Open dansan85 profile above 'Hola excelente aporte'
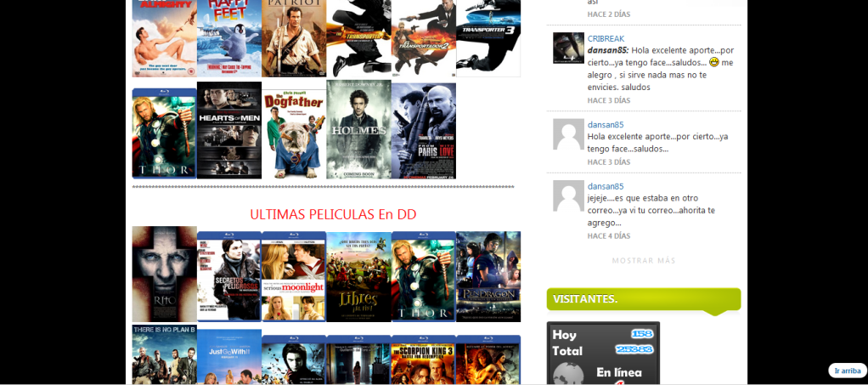The height and width of the screenshot is (385, 868). 606,125
